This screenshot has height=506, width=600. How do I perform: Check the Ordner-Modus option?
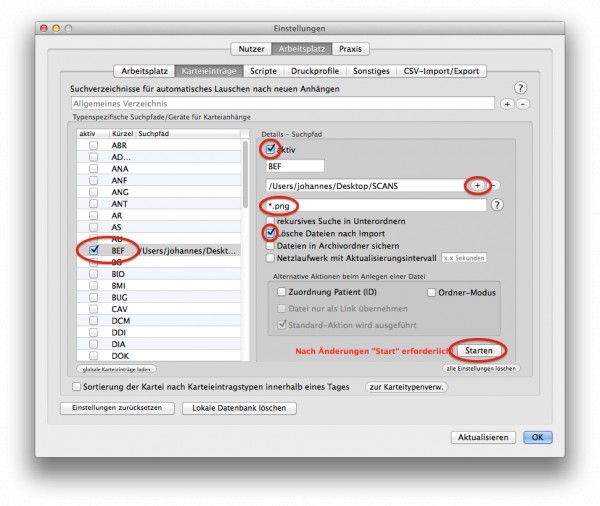coord(431,292)
